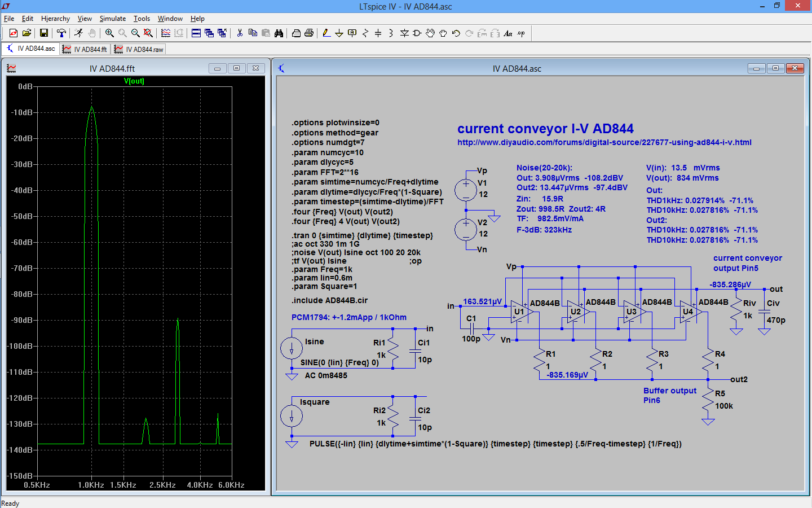Click the New Schematic toolbar icon
812x508 pixels.
pyautogui.click(x=14, y=33)
